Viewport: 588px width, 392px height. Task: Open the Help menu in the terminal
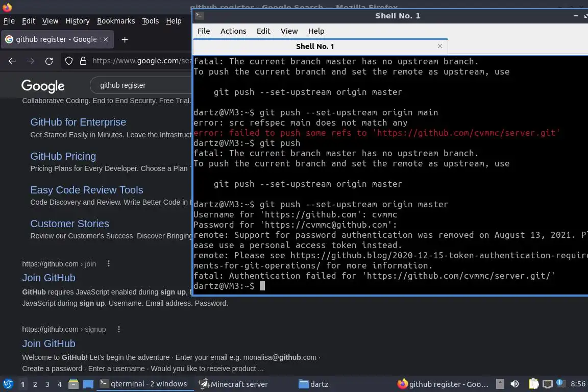click(x=316, y=31)
